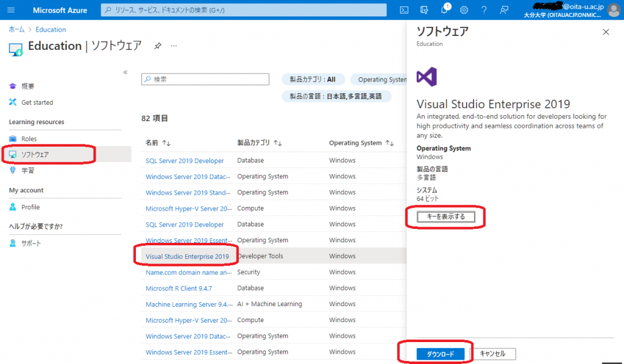Click inside the 検索 search field
The width and height of the screenshot is (624, 364).
[205, 79]
